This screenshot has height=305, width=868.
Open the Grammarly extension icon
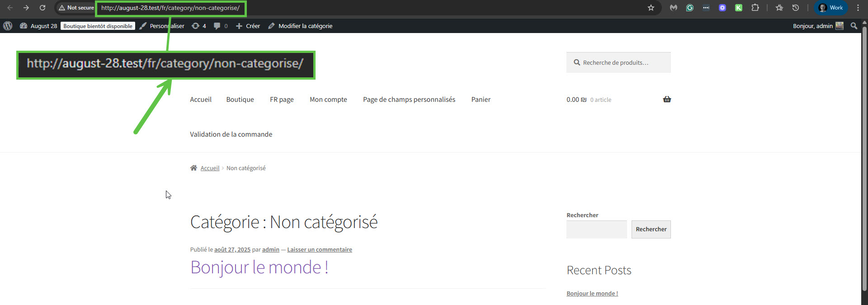[x=690, y=8]
